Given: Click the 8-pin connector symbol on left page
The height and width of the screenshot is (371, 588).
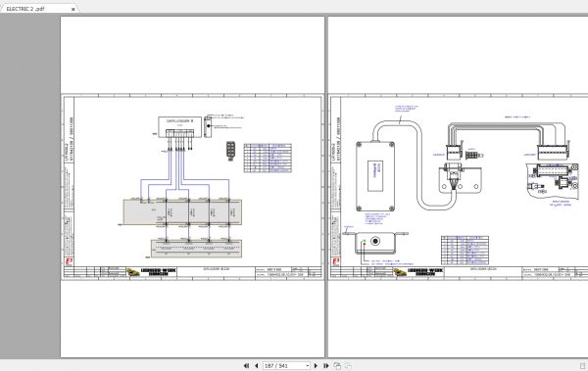Looking at the screenshot, I should coord(230,151).
